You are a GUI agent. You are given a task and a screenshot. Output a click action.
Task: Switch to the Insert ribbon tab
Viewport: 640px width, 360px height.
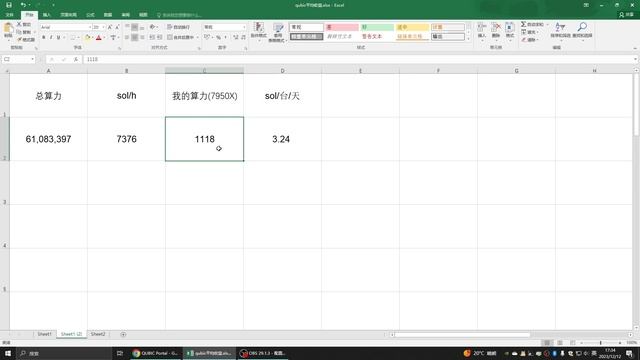tap(47, 15)
